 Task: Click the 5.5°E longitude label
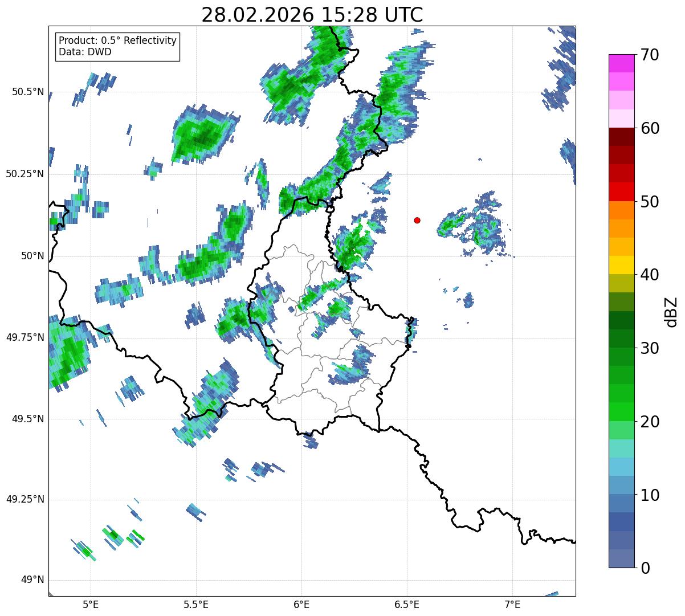(x=196, y=604)
